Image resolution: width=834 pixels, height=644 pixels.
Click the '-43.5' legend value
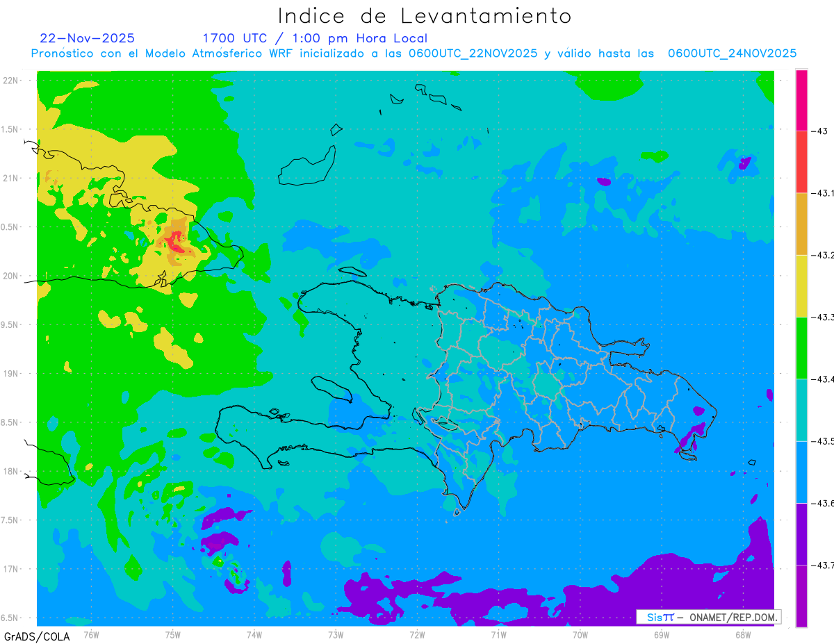tap(822, 441)
